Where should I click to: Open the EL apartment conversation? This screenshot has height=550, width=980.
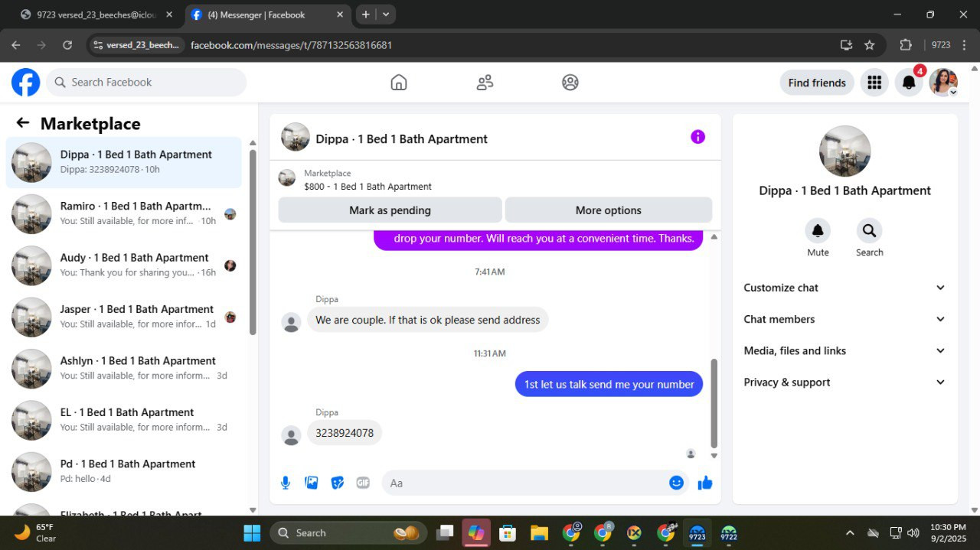pyautogui.click(x=124, y=420)
